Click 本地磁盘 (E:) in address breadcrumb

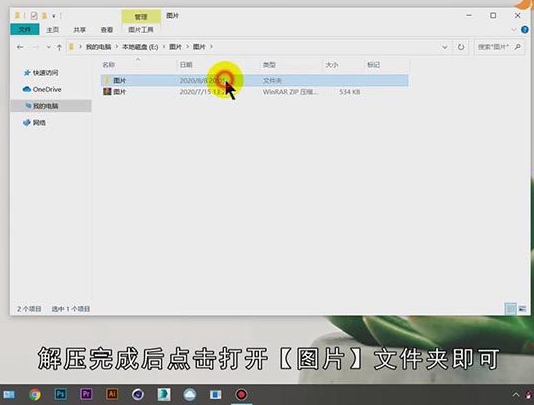[x=140, y=47]
